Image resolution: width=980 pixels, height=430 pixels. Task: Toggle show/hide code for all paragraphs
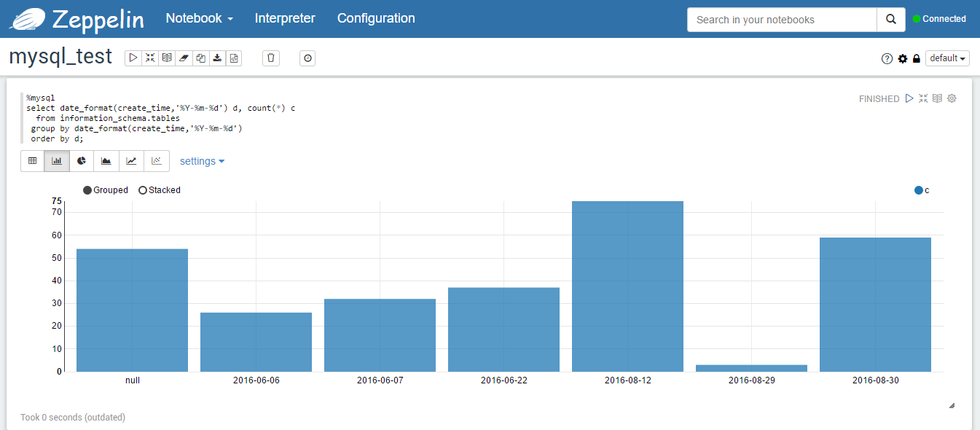tap(150, 58)
